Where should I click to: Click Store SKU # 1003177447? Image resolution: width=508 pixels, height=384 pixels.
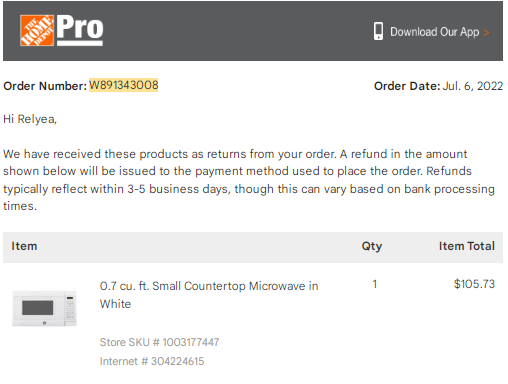[x=159, y=342]
